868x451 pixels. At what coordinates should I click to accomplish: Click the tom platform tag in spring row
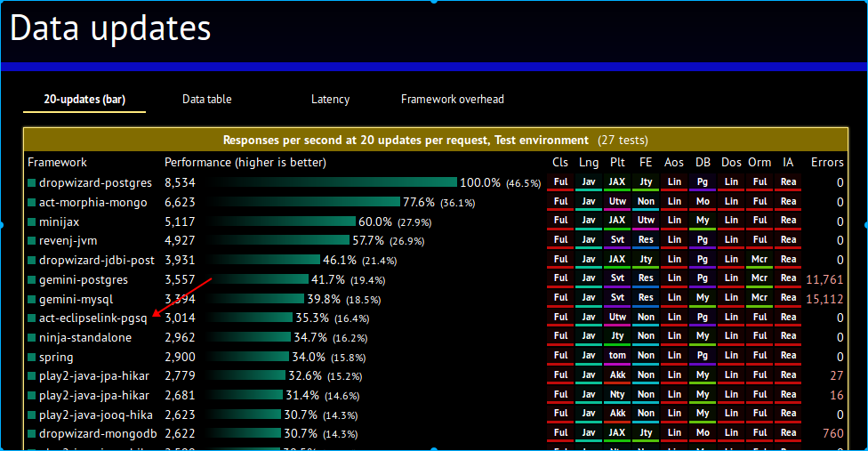[617, 355]
